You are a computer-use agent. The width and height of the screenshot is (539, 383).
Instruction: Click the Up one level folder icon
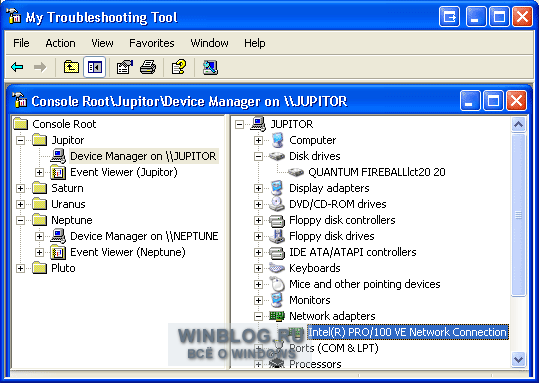(x=71, y=67)
